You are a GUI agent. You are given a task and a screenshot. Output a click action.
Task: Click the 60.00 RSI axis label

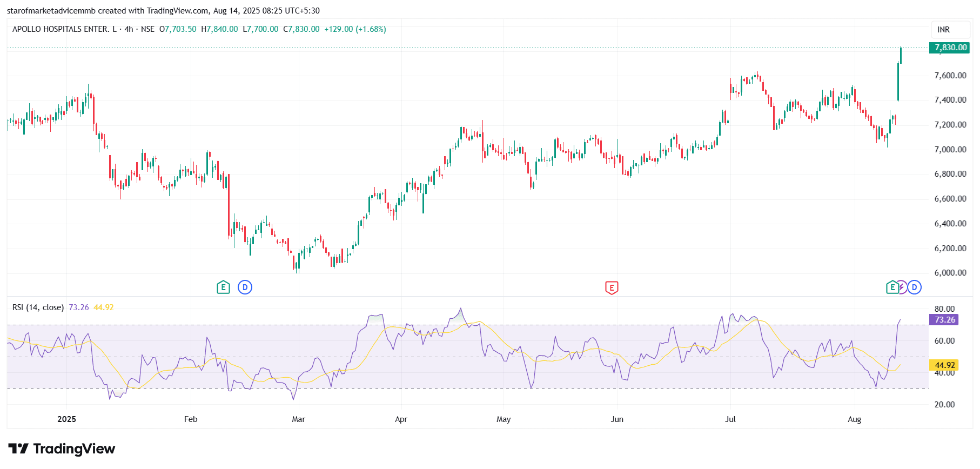pos(944,341)
